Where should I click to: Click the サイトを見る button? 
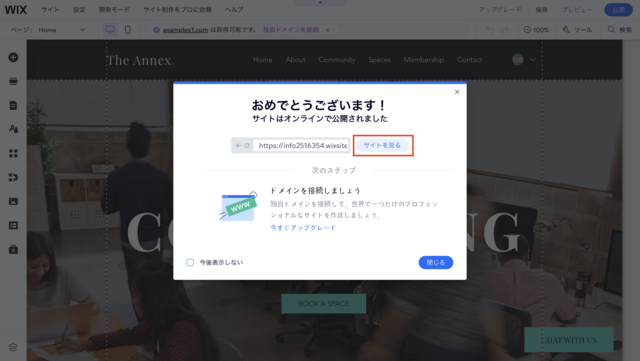(x=382, y=145)
